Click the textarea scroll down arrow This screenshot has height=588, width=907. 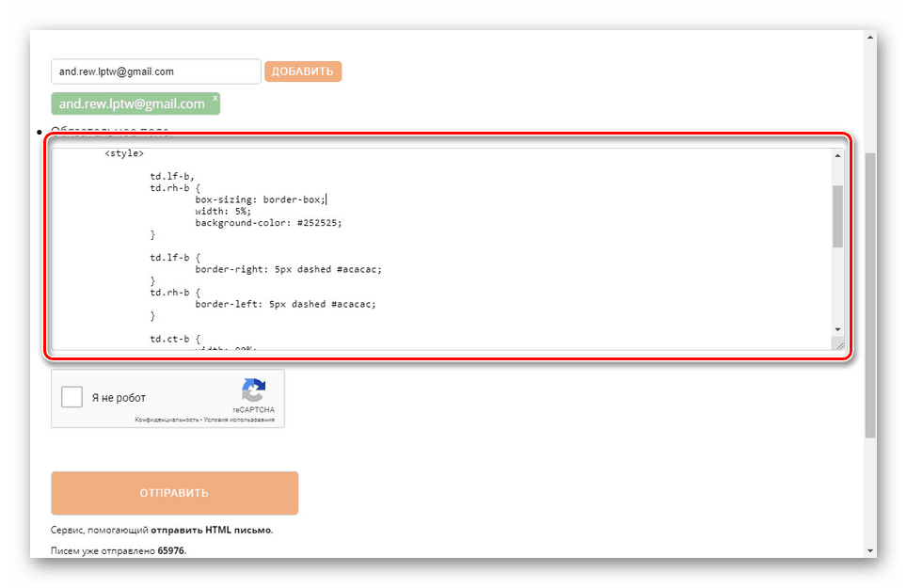[837, 329]
